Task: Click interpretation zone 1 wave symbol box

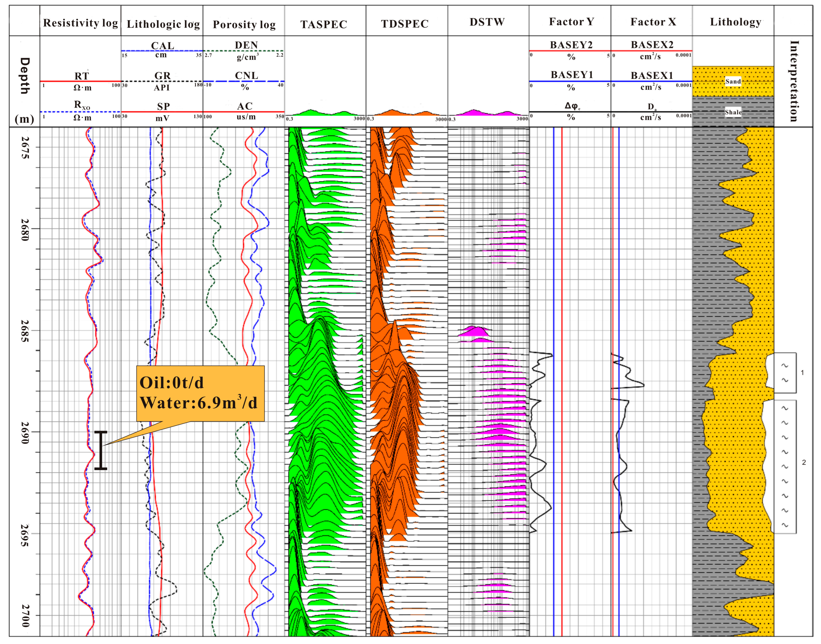Action: (785, 373)
